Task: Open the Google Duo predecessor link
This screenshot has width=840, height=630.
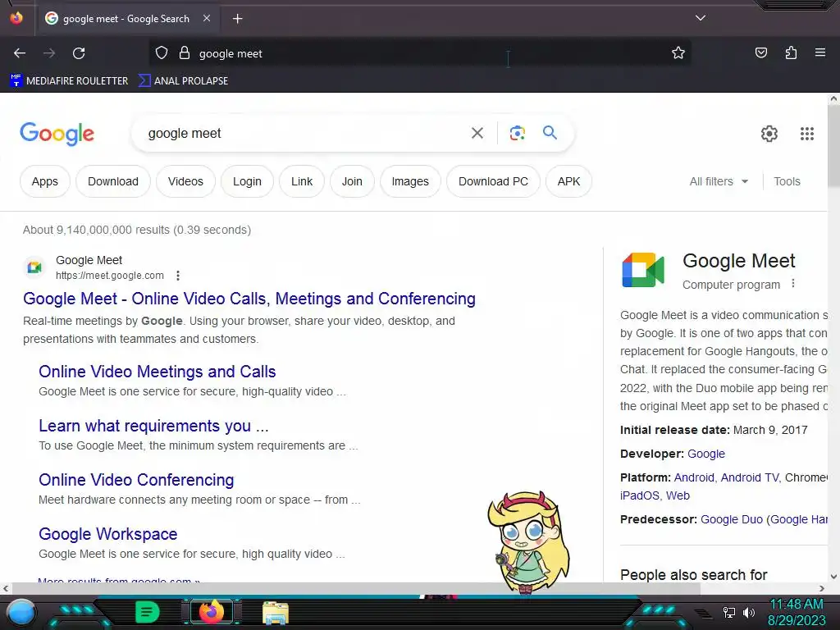Action: 731,519
